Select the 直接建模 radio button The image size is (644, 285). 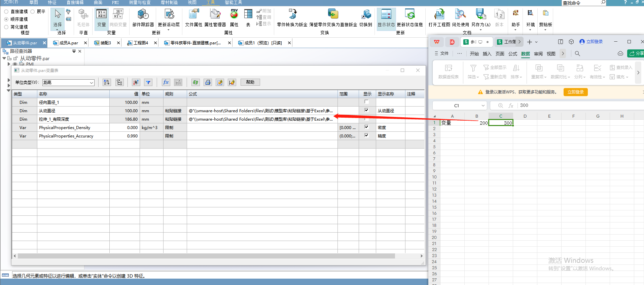(6, 11)
